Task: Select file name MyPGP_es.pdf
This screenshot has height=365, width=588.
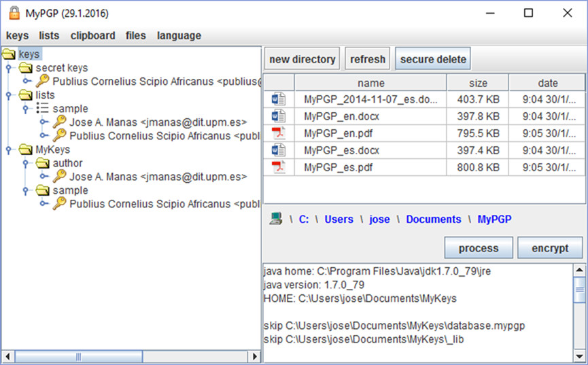Action: tap(339, 167)
